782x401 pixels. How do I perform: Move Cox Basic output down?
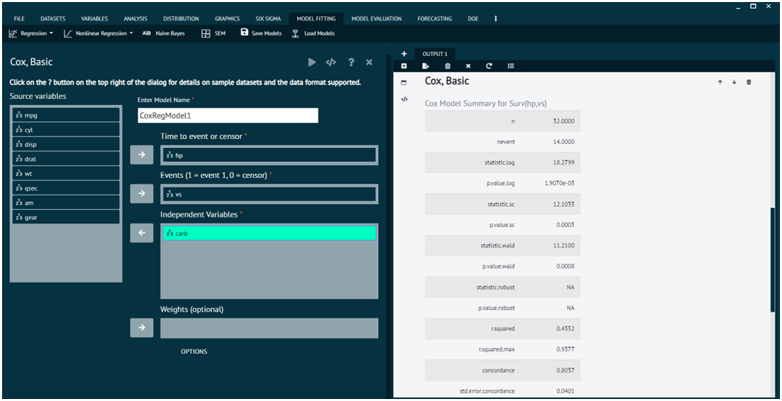(x=734, y=82)
